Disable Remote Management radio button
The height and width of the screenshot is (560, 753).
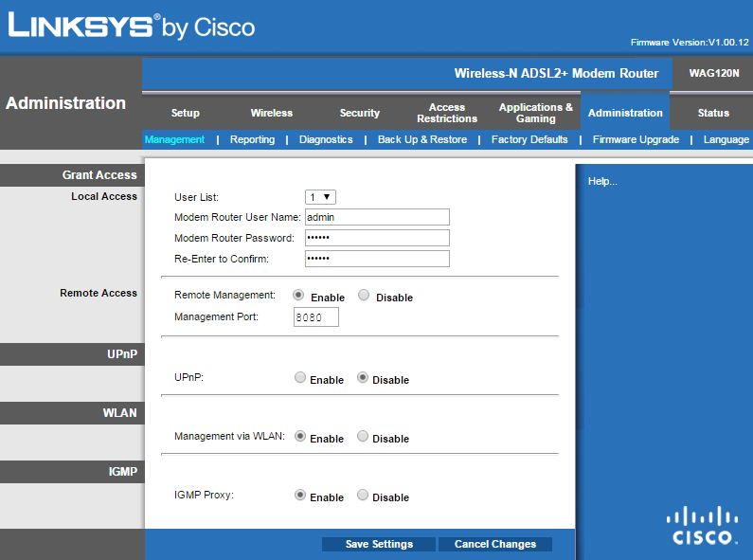click(364, 295)
